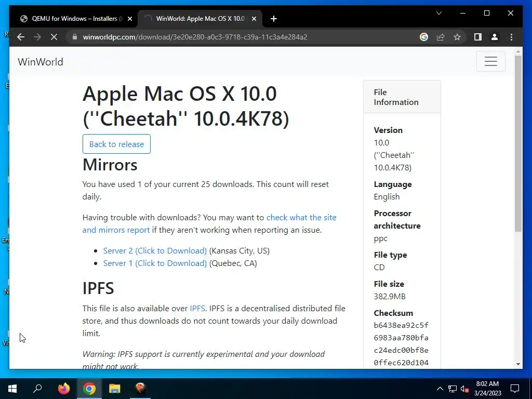Image resolution: width=532 pixels, height=399 pixels.
Task: Close the QEMU for Windows tab
Action: (129, 19)
